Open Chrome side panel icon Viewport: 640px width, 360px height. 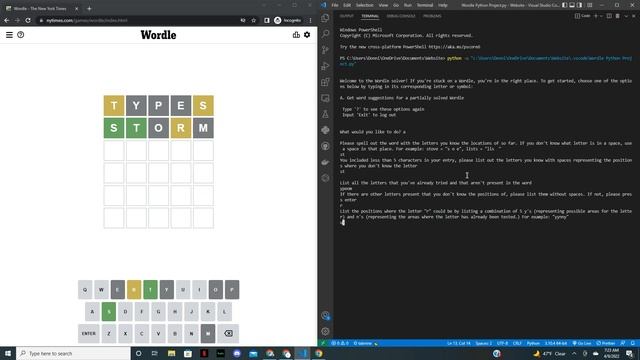point(267,20)
